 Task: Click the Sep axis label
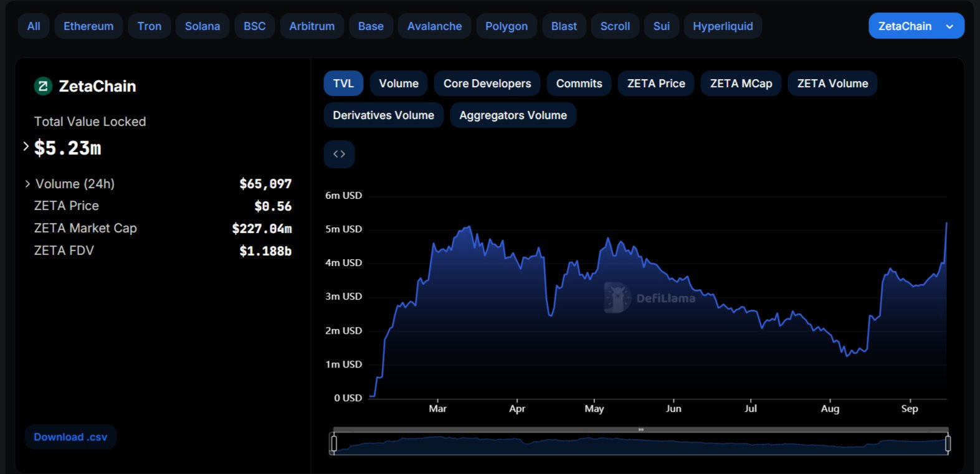[910, 409]
